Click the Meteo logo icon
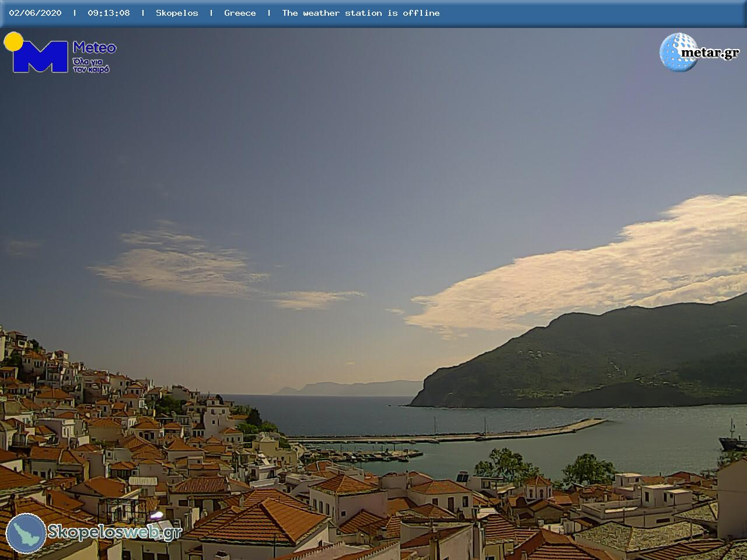 tap(36, 52)
